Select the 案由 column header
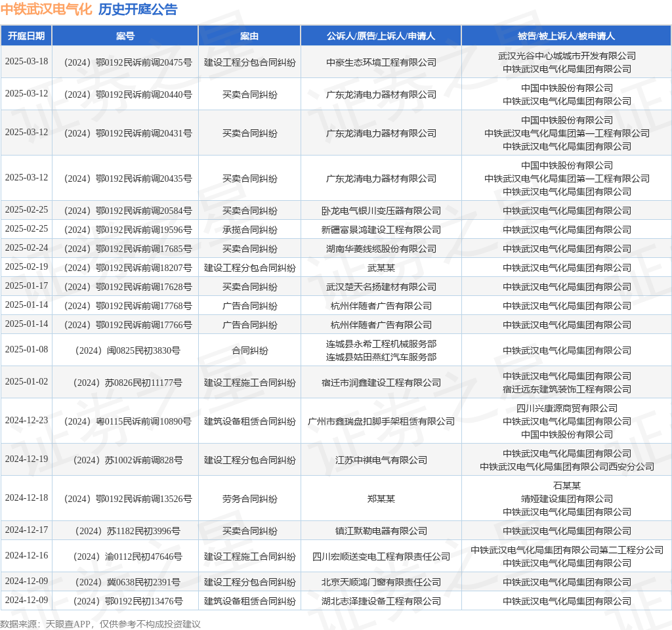Viewport: 672px width, 630px height. click(x=249, y=36)
